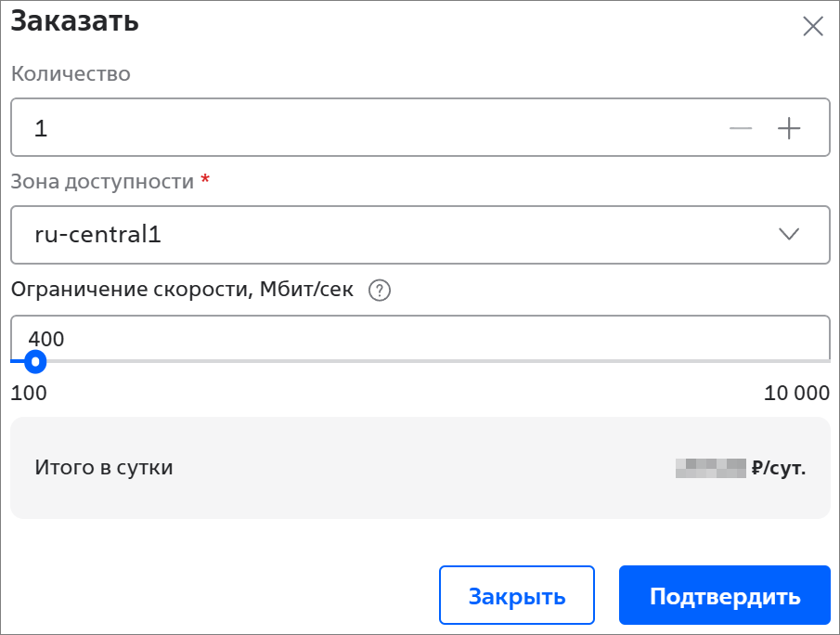This screenshot has width=840, height=635.
Task: Close the Заказать dialog with the X icon
Action: 812,26
